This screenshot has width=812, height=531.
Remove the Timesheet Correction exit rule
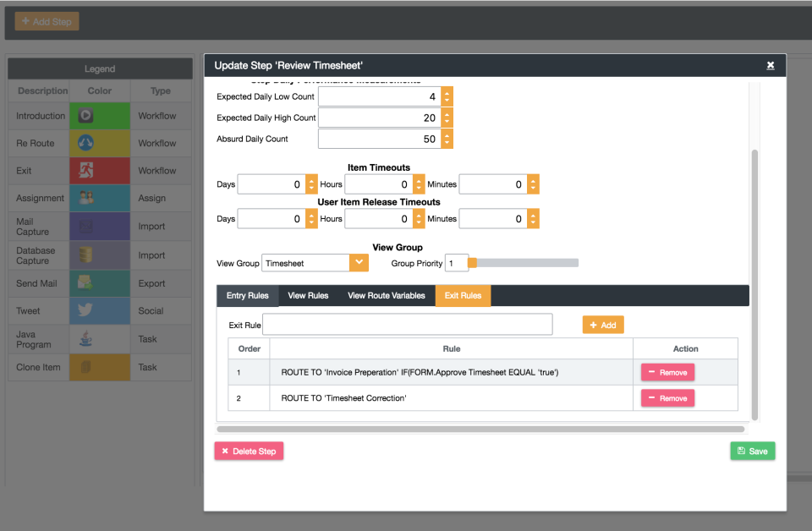click(x=668, y=397)
